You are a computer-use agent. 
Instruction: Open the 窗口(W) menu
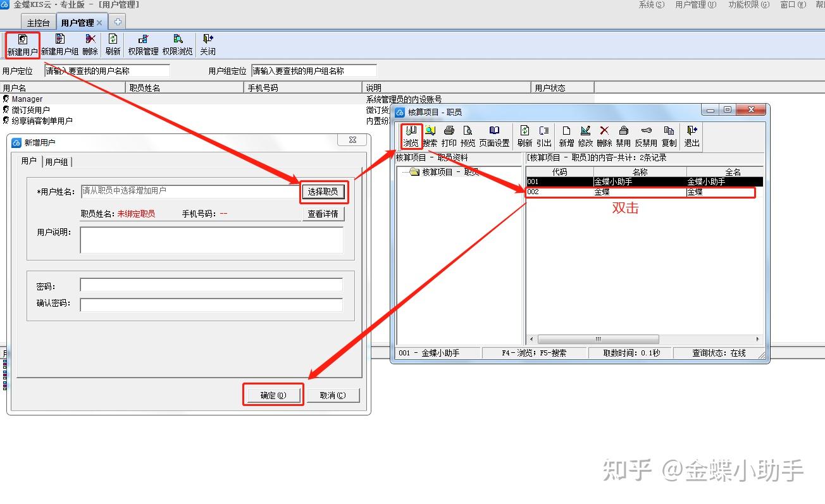coord(793,4)
